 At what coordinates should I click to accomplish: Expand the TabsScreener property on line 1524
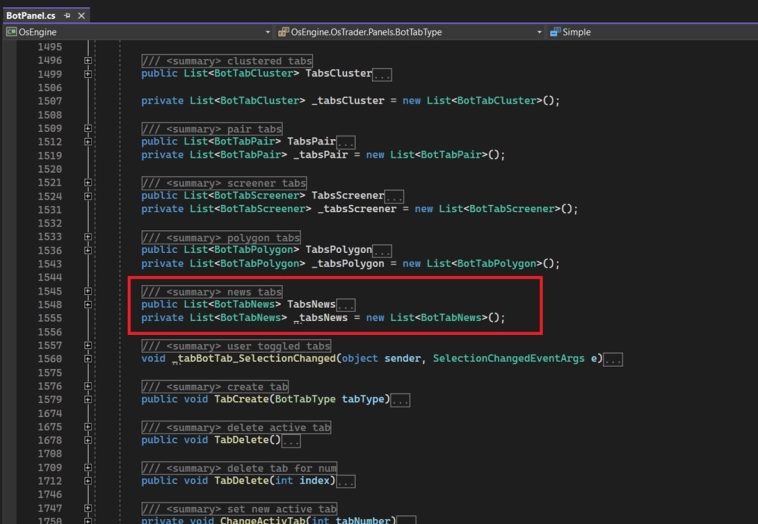pos(88,196)
